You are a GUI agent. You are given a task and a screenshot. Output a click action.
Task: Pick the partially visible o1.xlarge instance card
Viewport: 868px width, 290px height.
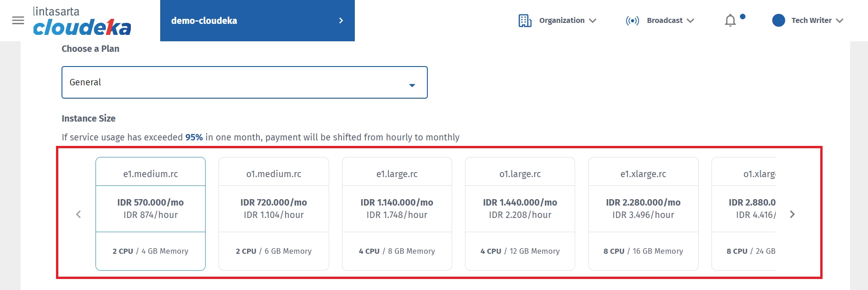click(744, 213)
